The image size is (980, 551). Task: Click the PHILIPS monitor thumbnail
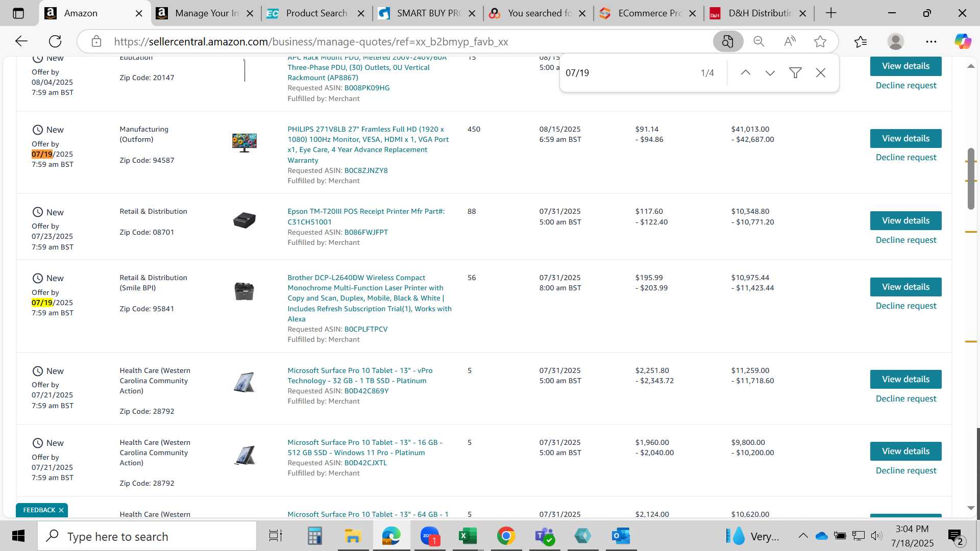(x=244, y=142)
